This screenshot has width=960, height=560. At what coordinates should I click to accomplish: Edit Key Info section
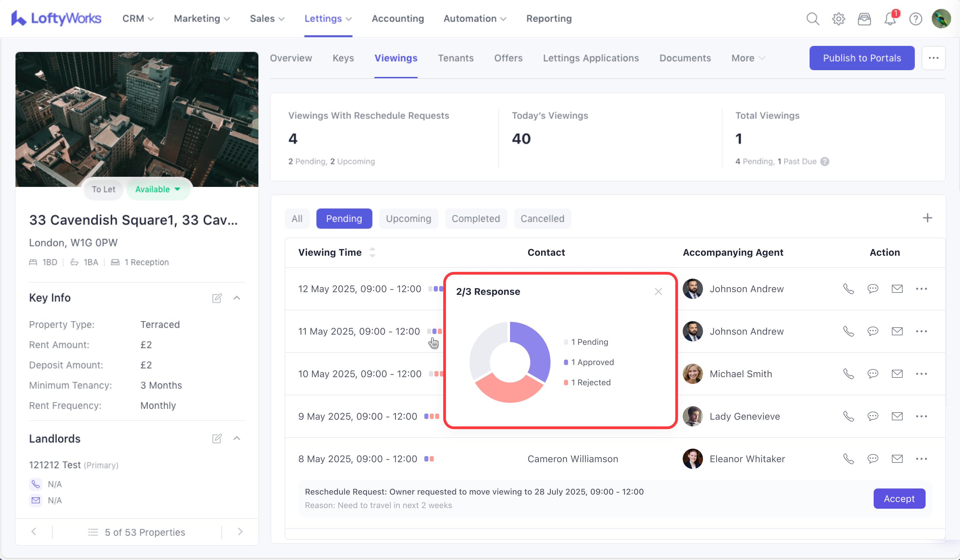pyautogui.click(x=217, y=298)
